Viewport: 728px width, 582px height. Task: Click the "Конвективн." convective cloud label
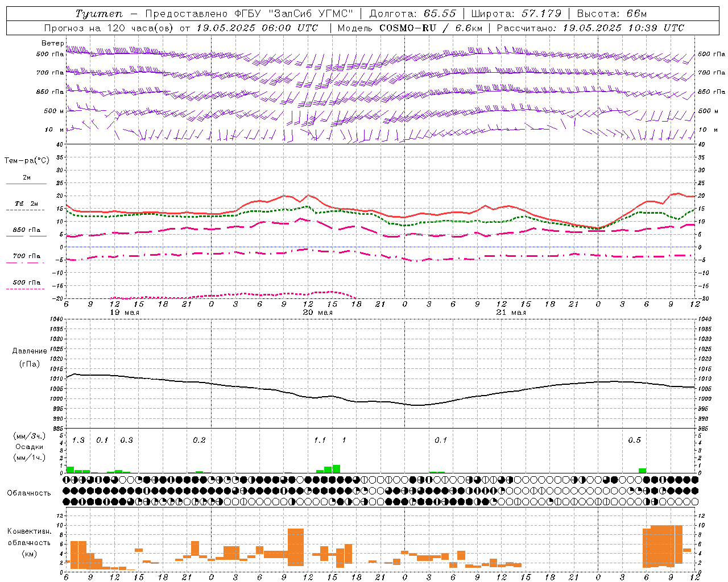(x=29, y=531)
